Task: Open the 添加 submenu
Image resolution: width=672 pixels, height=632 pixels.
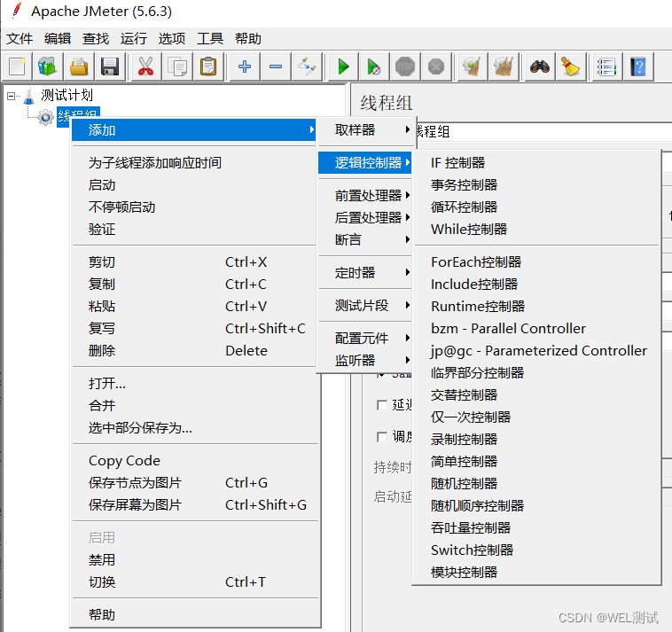Action: [x=194, y=129]
